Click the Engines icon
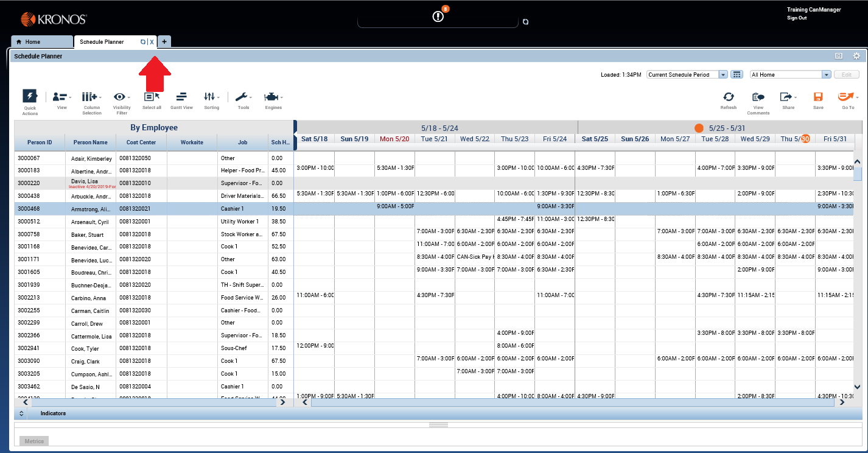The image size is (868, 453). [273, 97]
